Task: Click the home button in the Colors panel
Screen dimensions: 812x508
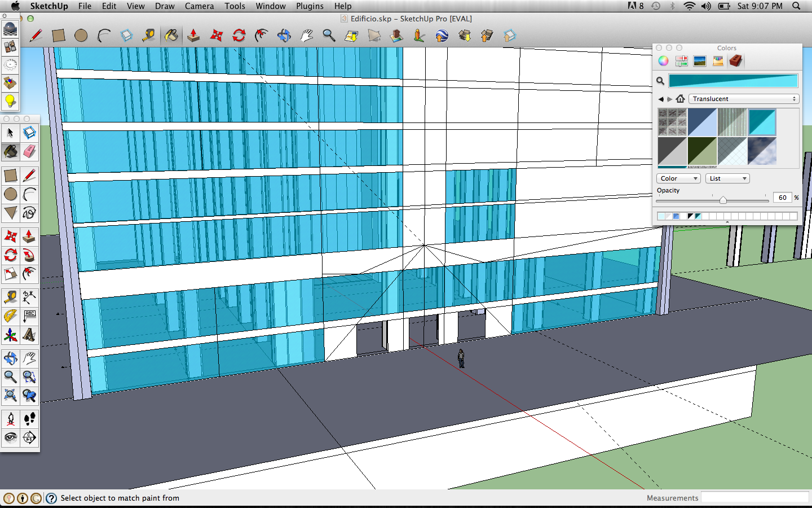Action: [x=681, y=98]
